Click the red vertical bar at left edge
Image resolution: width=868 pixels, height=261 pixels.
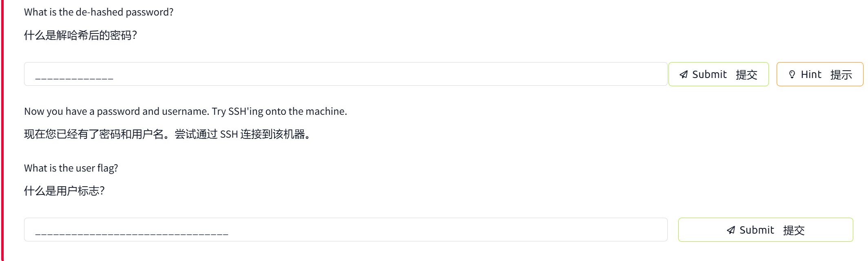pyautogui.click(x=2, y=131)
